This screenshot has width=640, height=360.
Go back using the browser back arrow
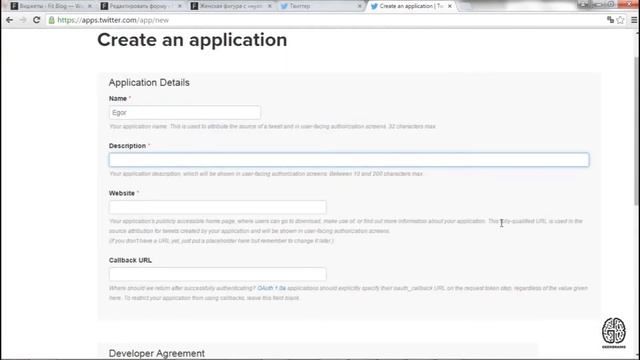pyautogui.click(x=9, y=20)
